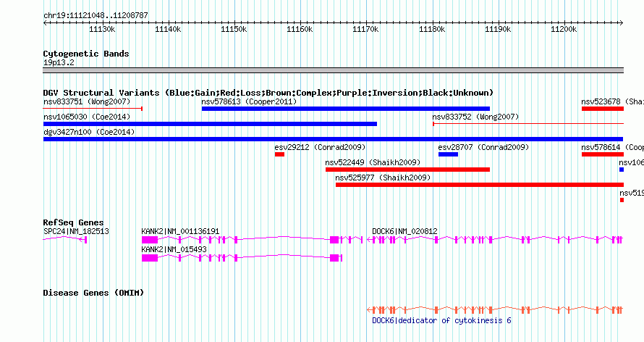The height and width of the screenshot is (342, 644).
Task: Click the KANK2|NM_001136191 gene label
Action: click(180, 231)
